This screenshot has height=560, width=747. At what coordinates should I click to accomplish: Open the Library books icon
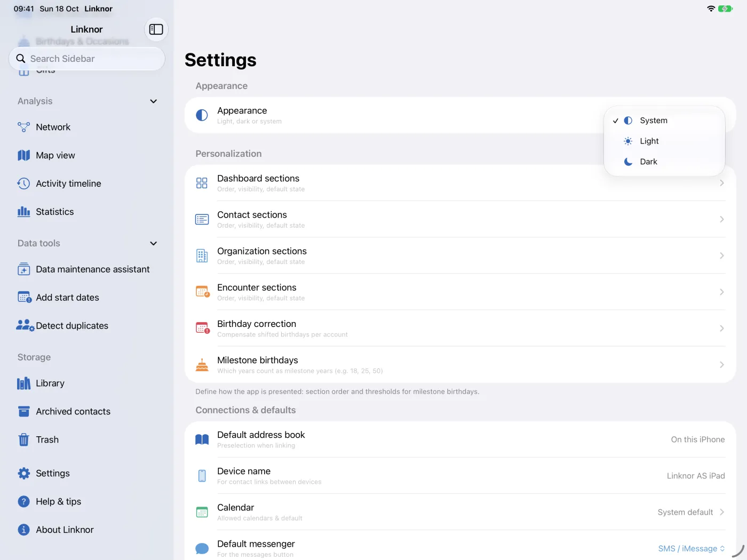coord(23,383)
